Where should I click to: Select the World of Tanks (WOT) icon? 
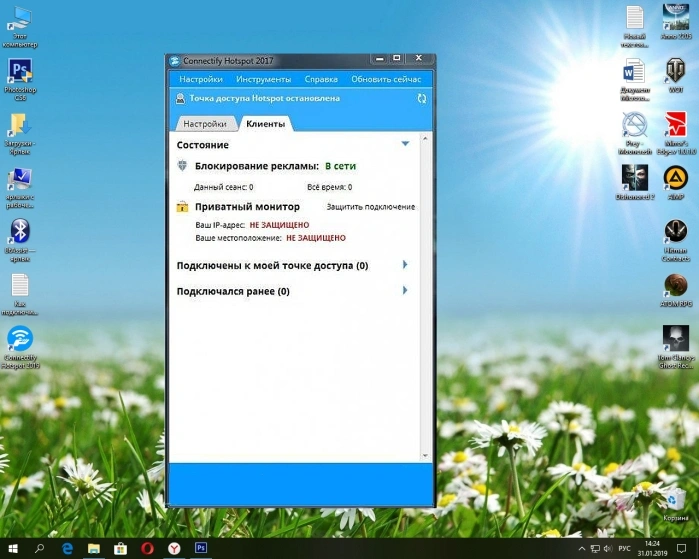(x=676, y=75)
